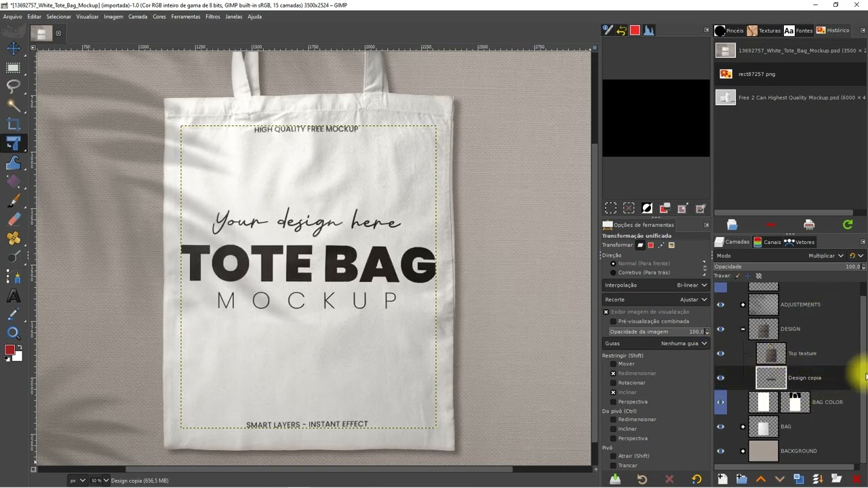Select the Paths tool
The width and height of the screenshot is (868, 488).
(x=13, y=277)
